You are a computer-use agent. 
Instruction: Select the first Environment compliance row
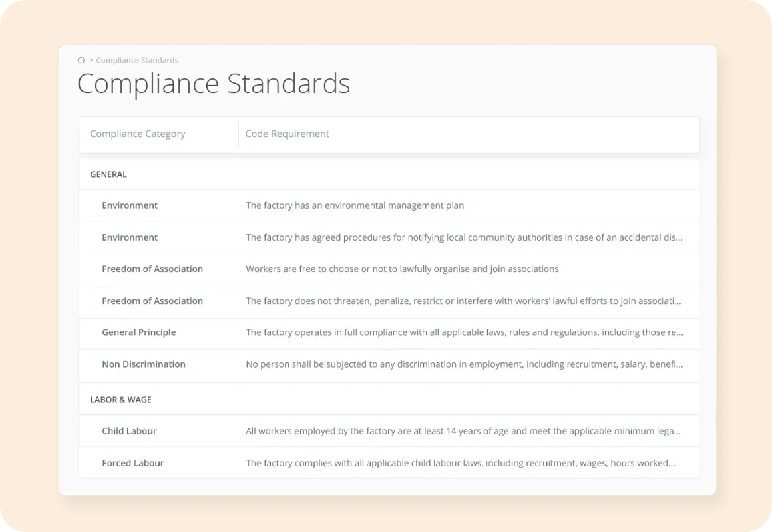tap(130, 205)
